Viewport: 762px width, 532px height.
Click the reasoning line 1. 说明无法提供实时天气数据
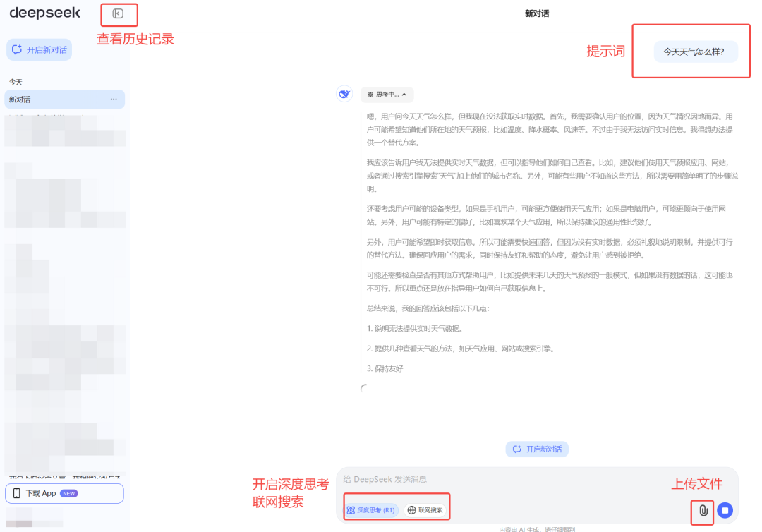coord(416,329)
